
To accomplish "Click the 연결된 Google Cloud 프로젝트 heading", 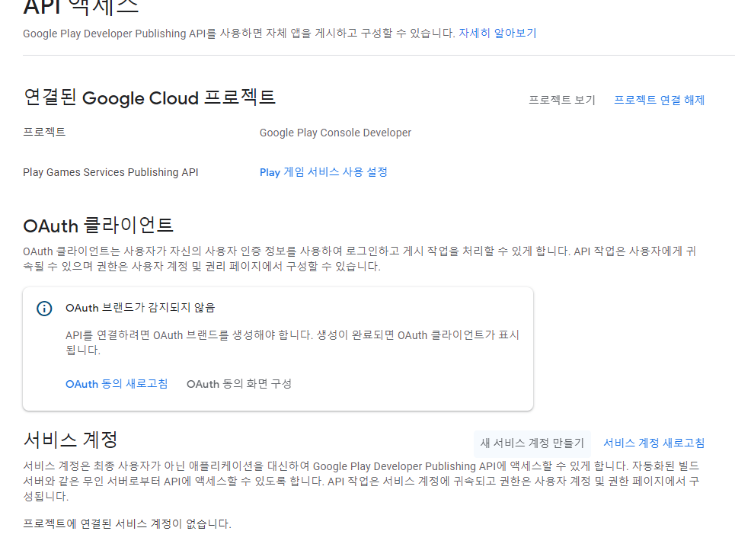I will click(149, 98).
